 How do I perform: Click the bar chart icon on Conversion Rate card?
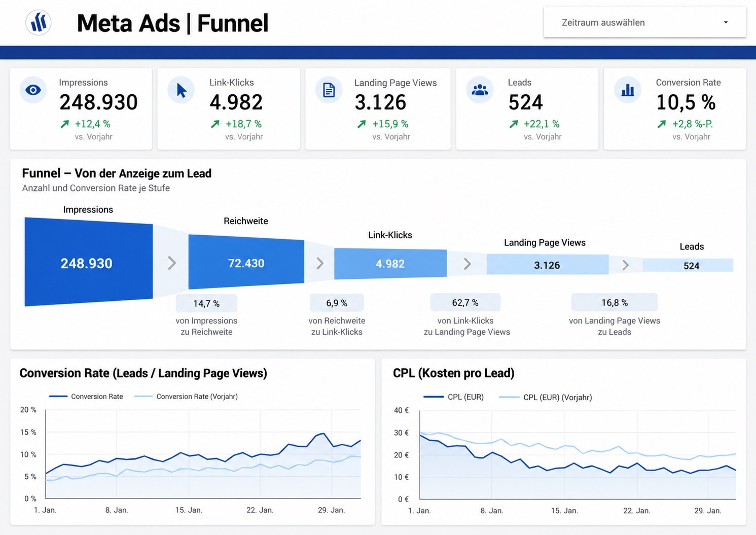[628, 90]
